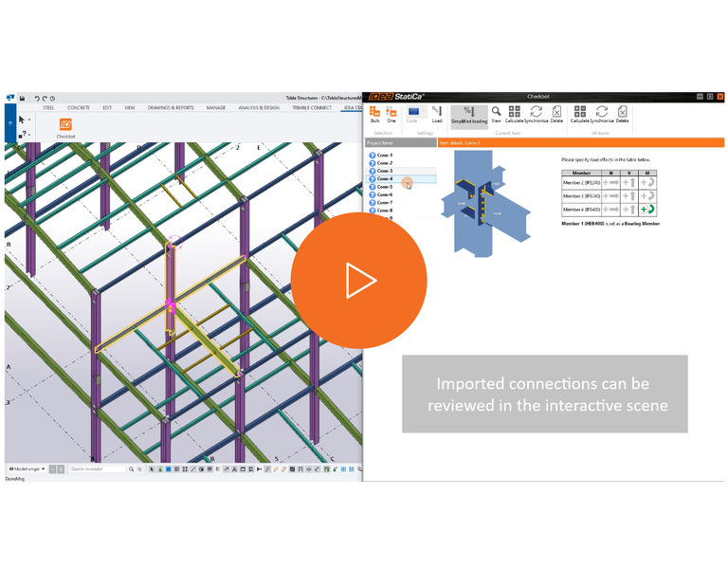The image size is (728, 569).
Task: Open the CONCRETE ribbon tab
Action: (79, 108)
